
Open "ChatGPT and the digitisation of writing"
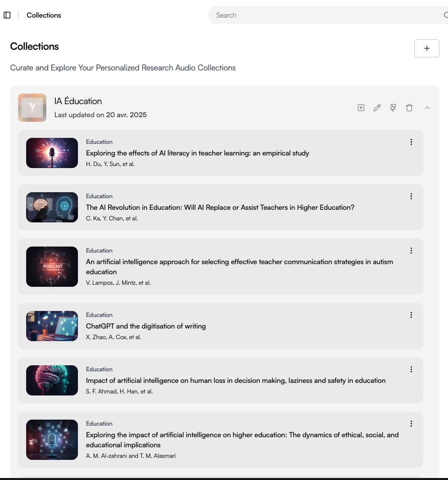(x=146, y=326)
